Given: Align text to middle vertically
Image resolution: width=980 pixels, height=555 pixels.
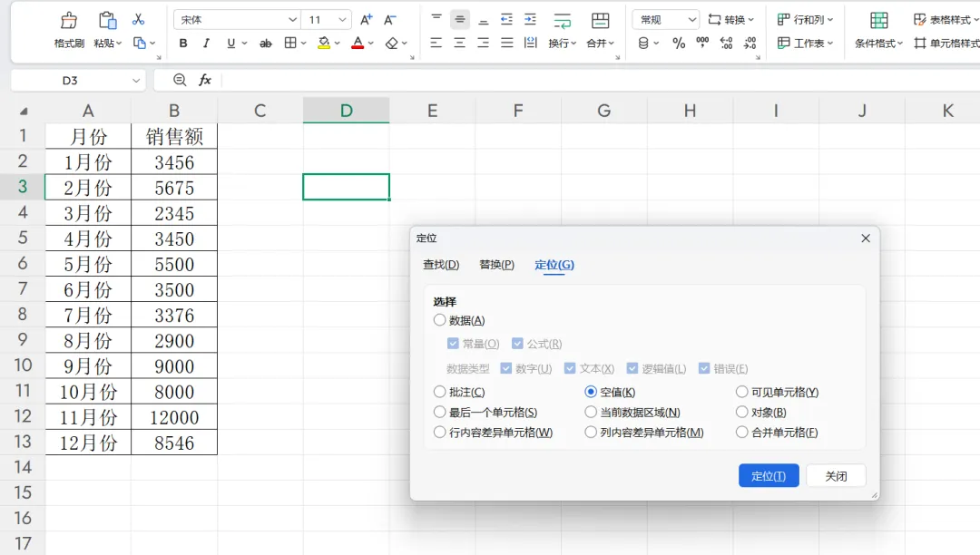Looking at the screenshot, I should [x=459, y=19].
